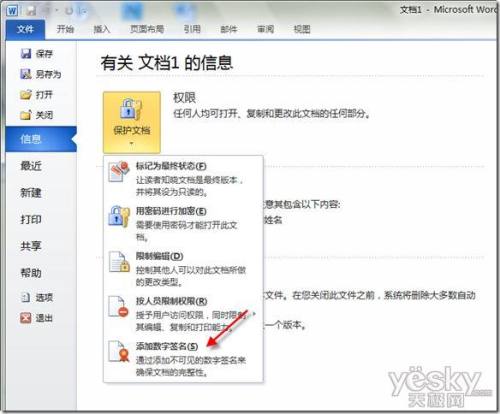Switch to the 开始 ribbon tab
The height and width of the screenshot is (414, 500).
click(x=65, y=29)
